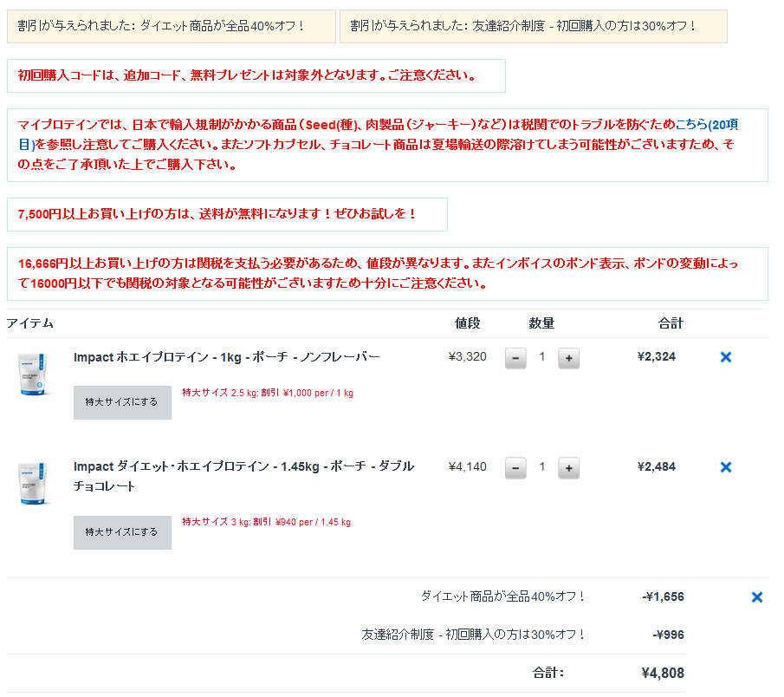Remove the ダイエット商品が全品40%オフ discount code
The image size is (784, 697).
[756, 597]
